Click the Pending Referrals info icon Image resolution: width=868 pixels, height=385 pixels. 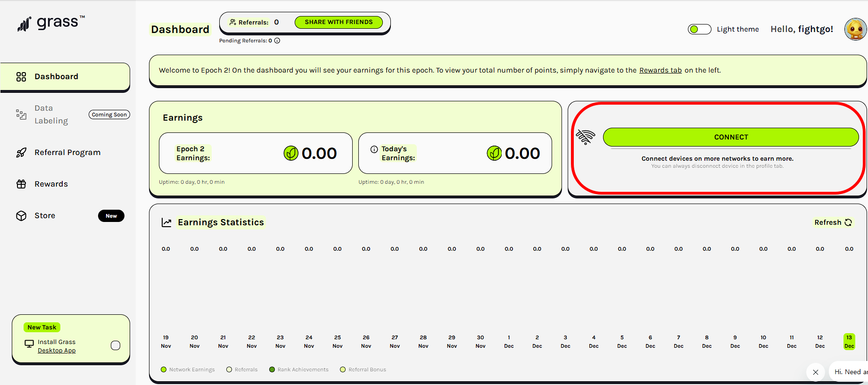pyautogui.click(x=277, y=41)
